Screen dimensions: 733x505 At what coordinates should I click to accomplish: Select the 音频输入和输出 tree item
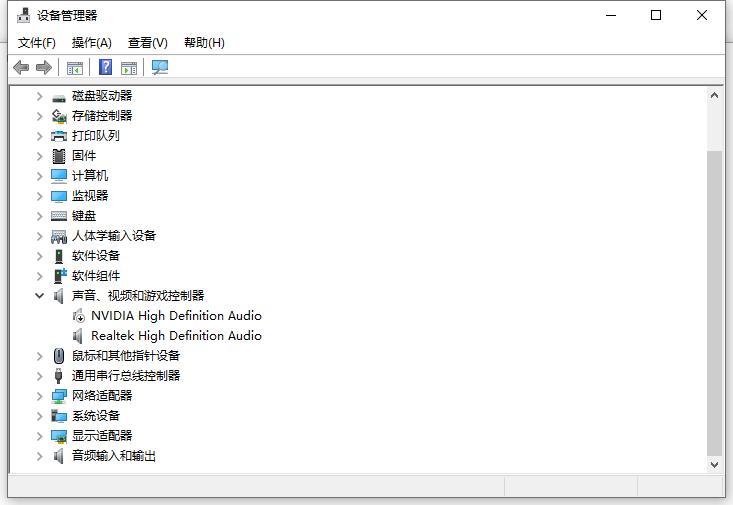point(114,456)
